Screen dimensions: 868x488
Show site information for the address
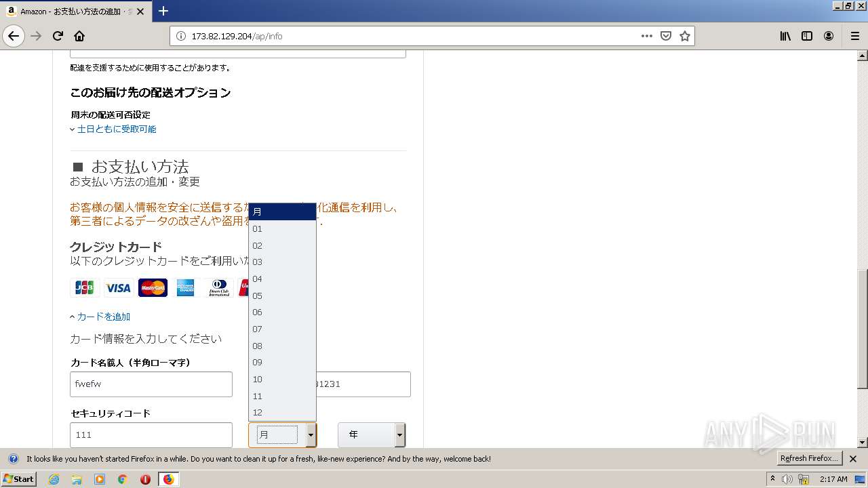[181, 36]
